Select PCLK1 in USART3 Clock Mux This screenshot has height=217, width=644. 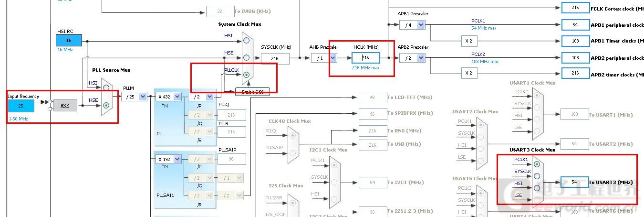[537, 164]
